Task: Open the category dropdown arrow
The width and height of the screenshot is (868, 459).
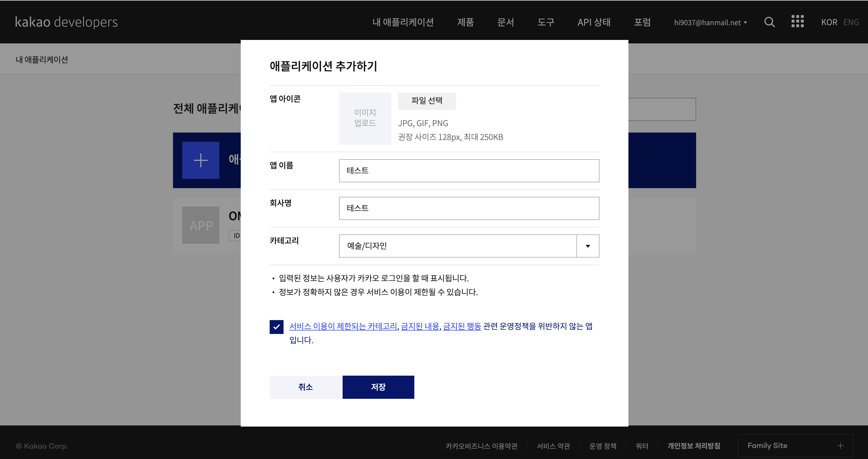Action: point(588,246)
